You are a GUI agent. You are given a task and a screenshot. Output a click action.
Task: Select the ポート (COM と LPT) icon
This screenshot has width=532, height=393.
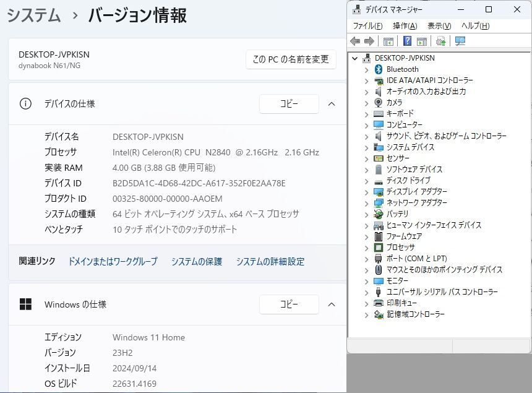click(x=379, y=259)
